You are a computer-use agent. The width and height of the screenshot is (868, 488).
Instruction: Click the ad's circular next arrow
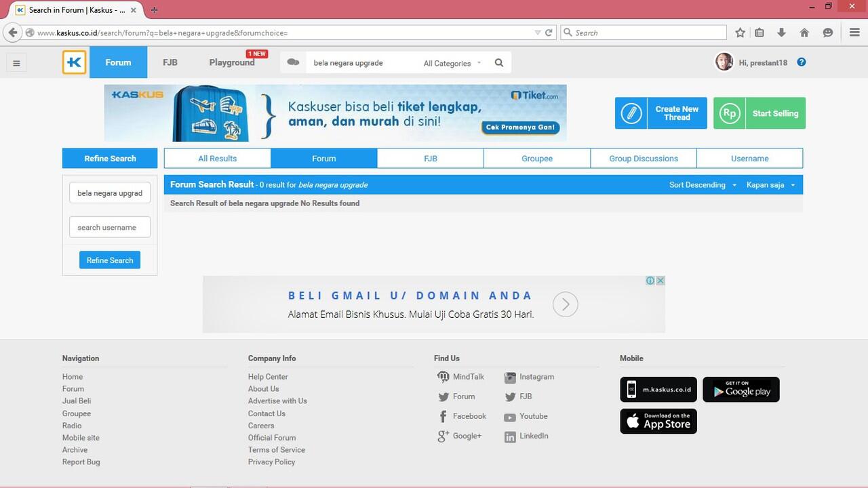[566, 304]
